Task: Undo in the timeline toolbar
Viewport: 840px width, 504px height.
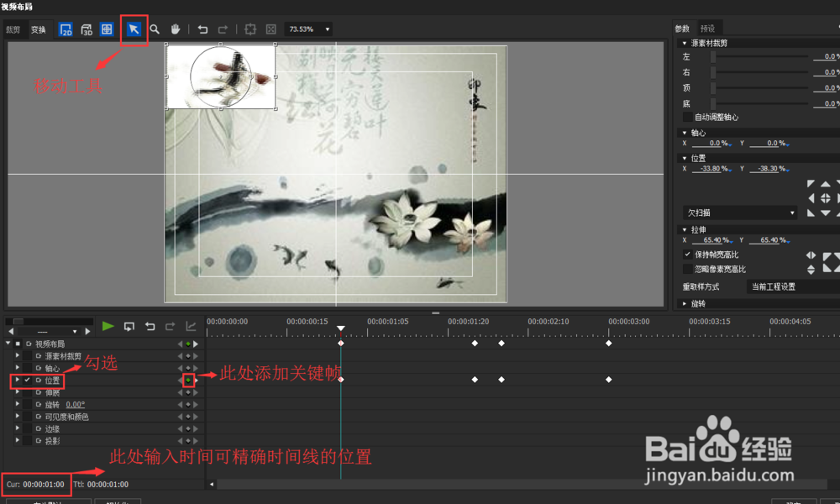Action: (x=150, y=326)
